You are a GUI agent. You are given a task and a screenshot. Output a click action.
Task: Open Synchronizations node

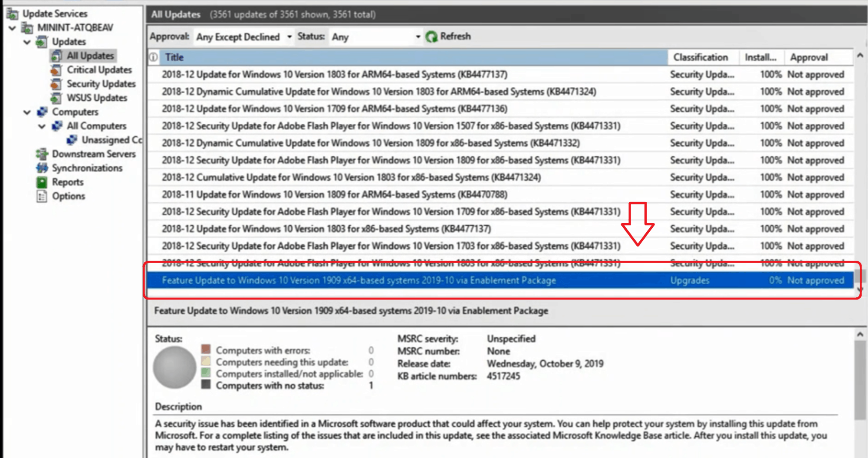[87, 168]
